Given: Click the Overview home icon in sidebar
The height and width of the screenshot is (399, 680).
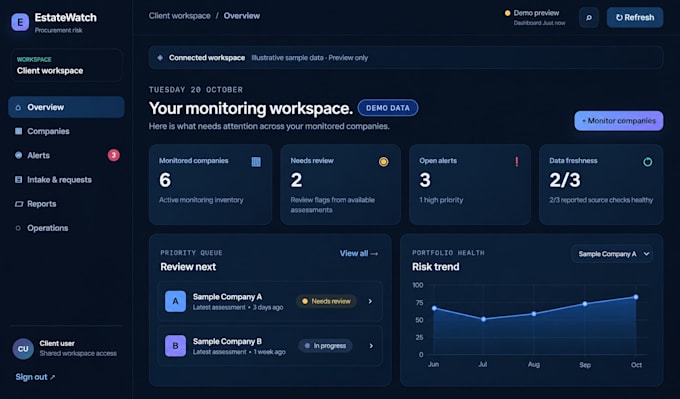Looking at the screenshot, I should coord(18,107).
